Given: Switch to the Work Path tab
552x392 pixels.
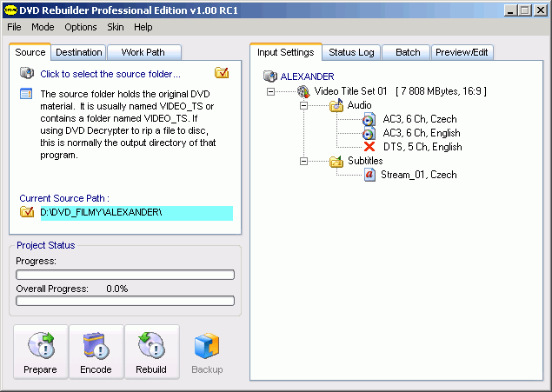Looking at the screenshot, I should [x=143, y=52].
